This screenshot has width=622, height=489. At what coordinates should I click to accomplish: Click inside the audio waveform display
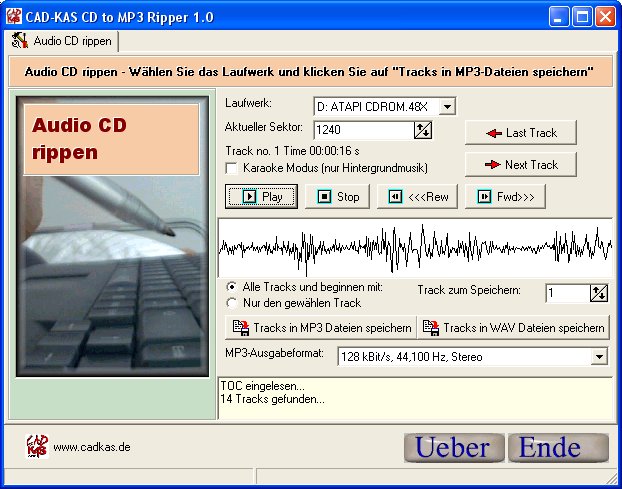point(415,247)
